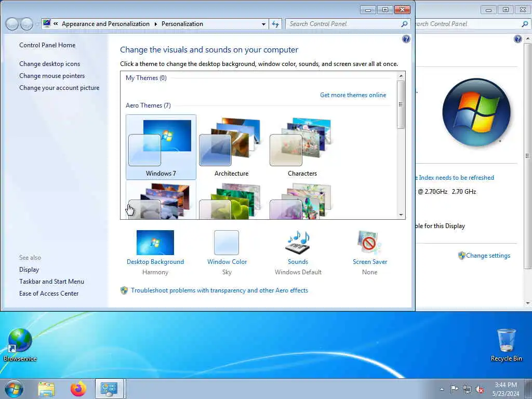Click the theme list scrollbar thumb

pyautogui.click(x=401, y=104)
